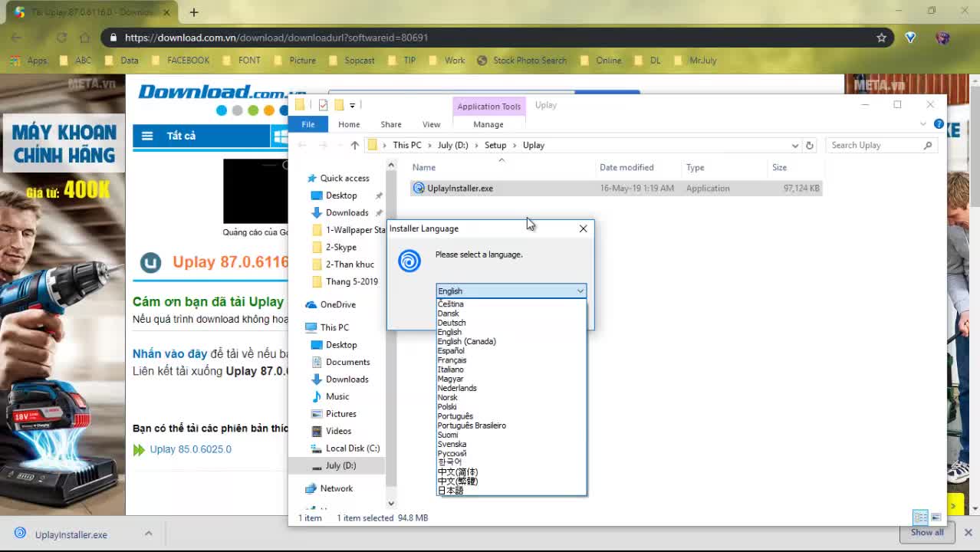Choose Português Brasileiro language
The image size is (980, 552).
472,426
